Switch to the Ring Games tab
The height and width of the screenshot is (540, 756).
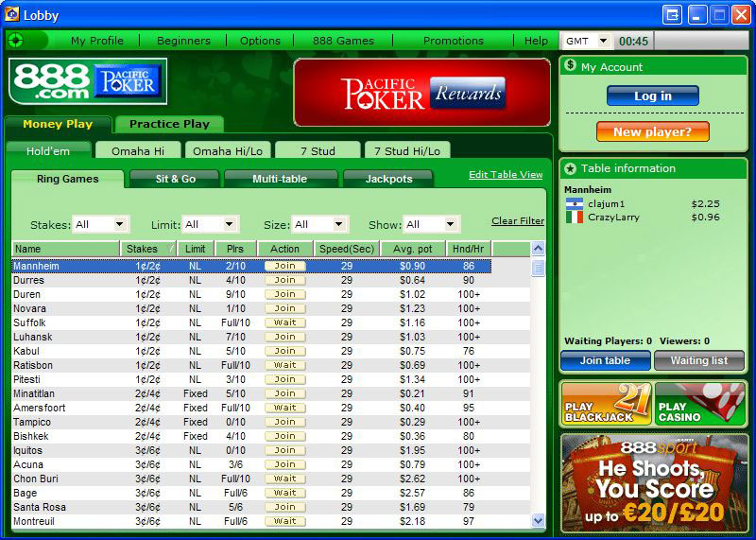click(67, 179)
